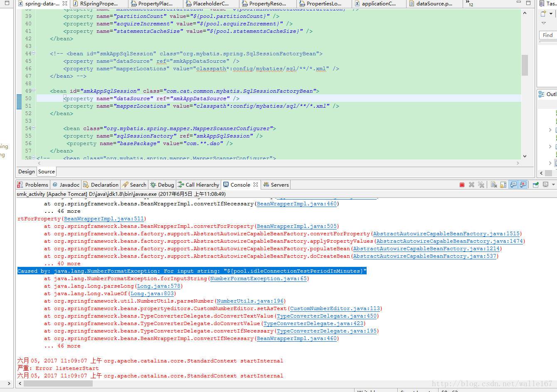
Task: Open AbstractAutowireCapableBeanFactory.java:1214 link
Action: (x=426, y=249)
